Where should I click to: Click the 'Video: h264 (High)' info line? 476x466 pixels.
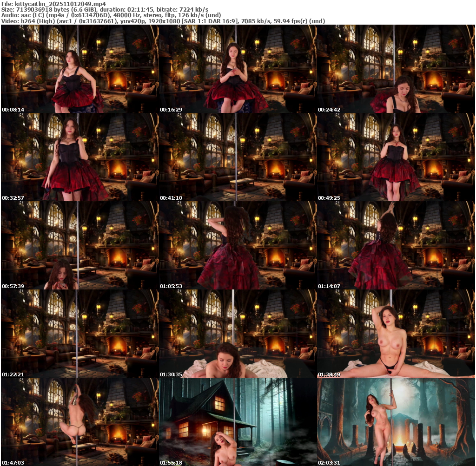click(163, 21)
